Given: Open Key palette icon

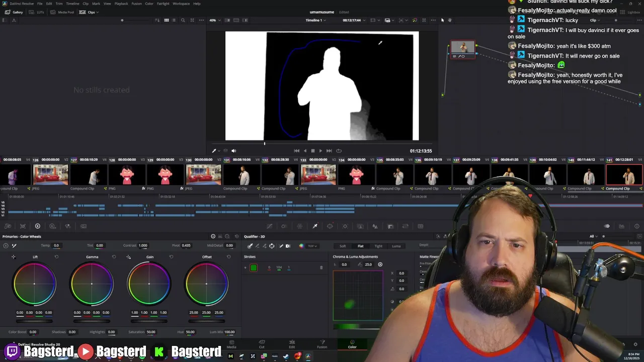Looking at the screenshot, I should coord(390,226).
